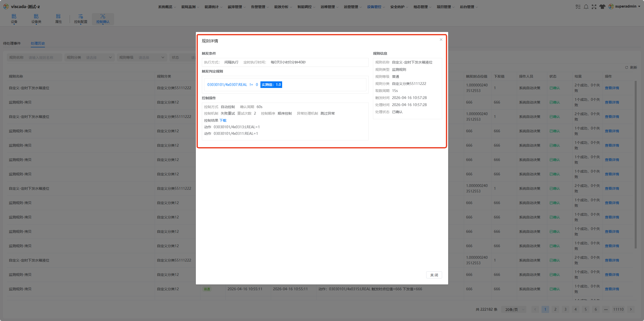
Task: Expand the 项目管理 menu
Action: [446, 7]
